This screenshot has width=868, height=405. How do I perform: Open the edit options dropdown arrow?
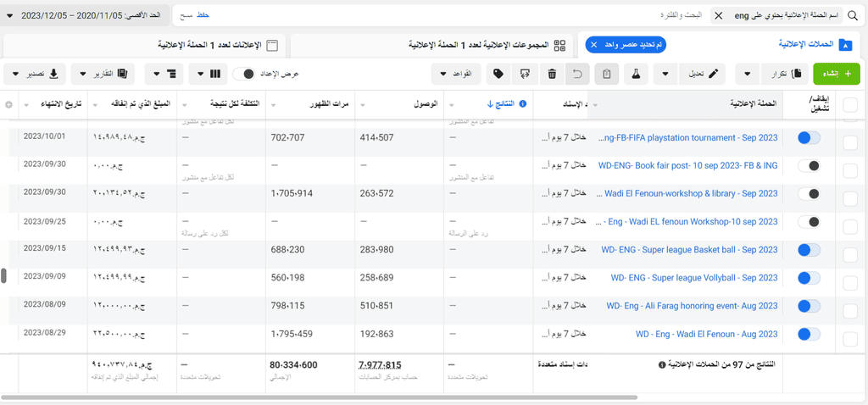point(666,74)
